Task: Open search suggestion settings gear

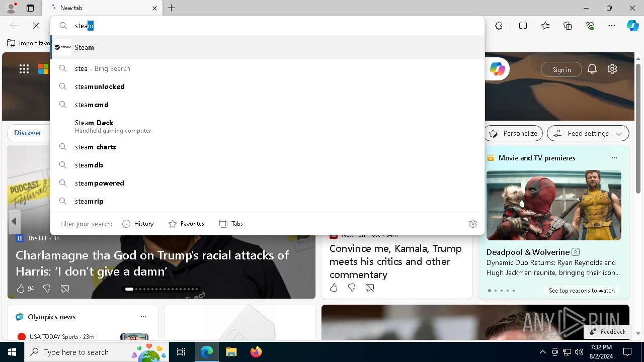Action: [x=473, y=224]
